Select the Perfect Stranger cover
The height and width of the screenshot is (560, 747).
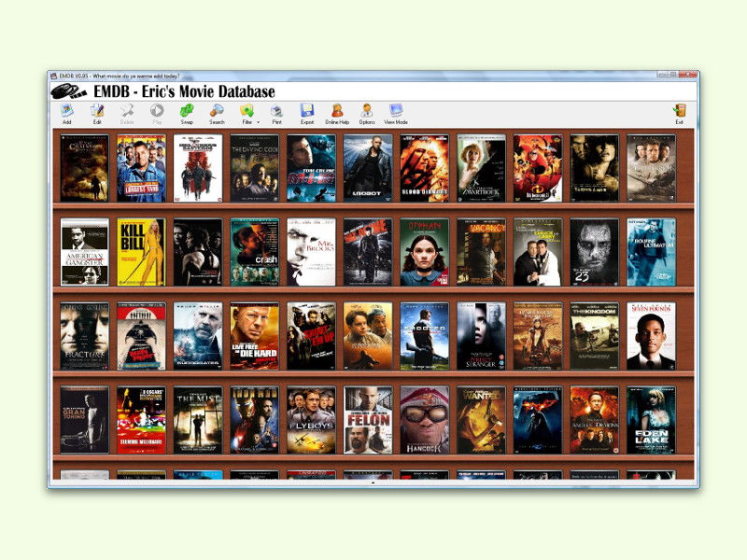481,336
